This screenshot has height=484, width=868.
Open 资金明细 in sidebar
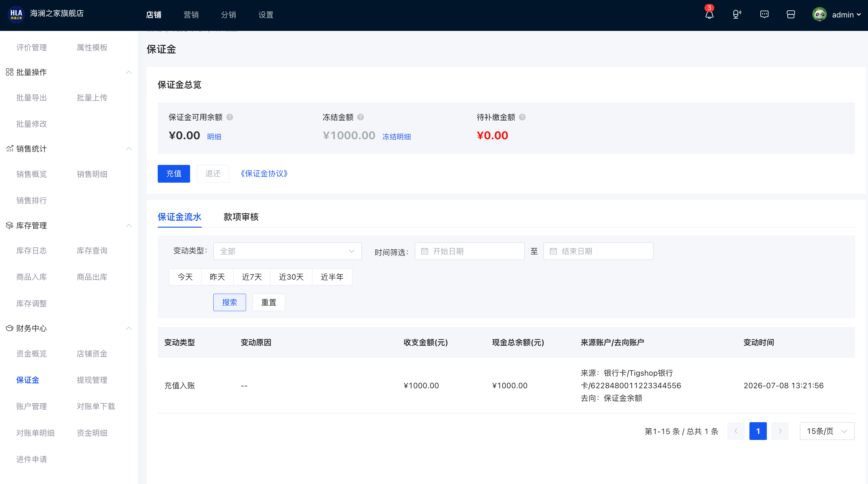coord(92,433)
